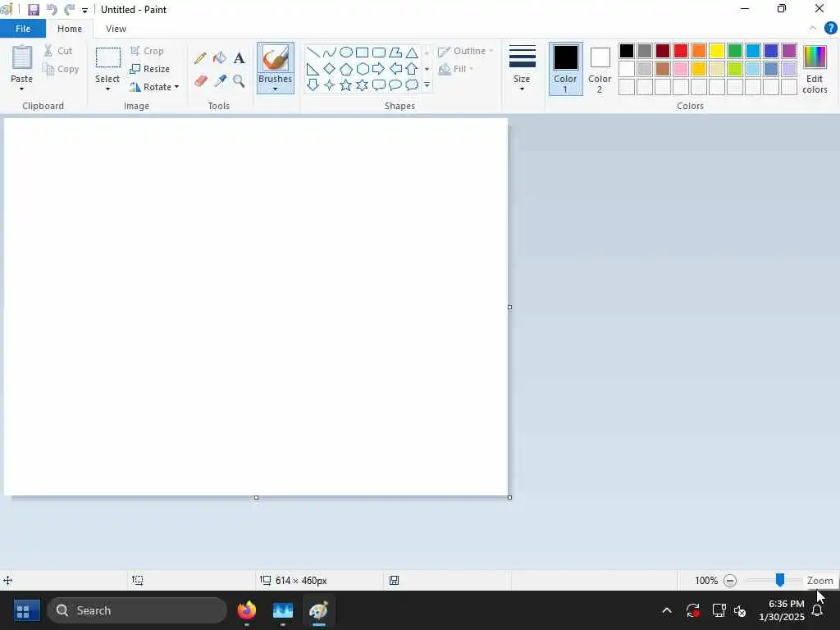Choose the Down arrow shape

pyautogui.click(x=313, y=85)
